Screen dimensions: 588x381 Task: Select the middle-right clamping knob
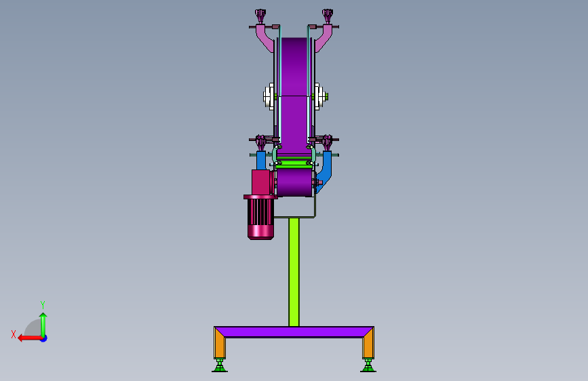point(328,142)
